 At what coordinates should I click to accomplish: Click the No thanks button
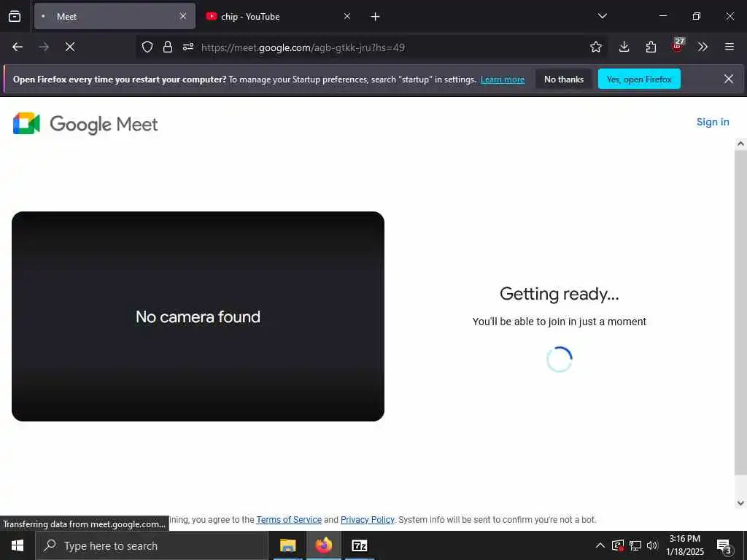[x=564, y=79]
